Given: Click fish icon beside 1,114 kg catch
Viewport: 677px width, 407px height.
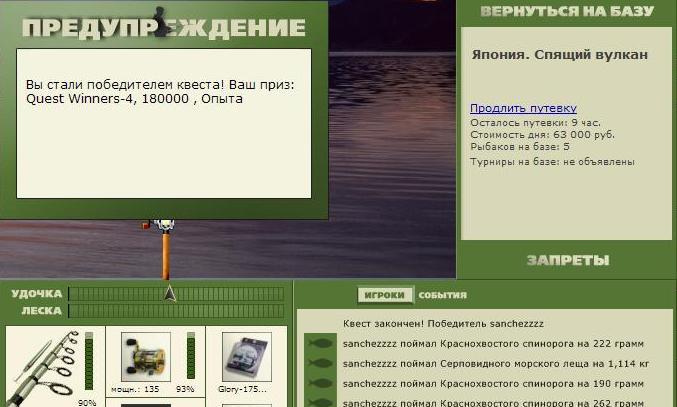Looking at the screenshot, I should coord(320,363).
